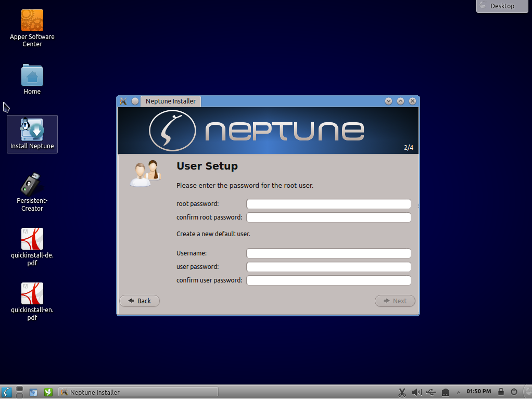This screenshot has width=532, height=399.
Task: Select the quickinstall-de.pdf file icon
Action: 32,247
